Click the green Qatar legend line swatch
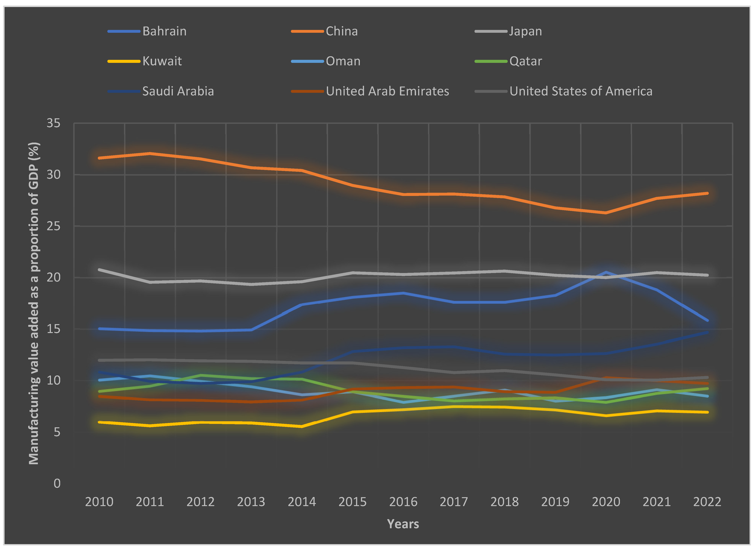 coord(491,61)
